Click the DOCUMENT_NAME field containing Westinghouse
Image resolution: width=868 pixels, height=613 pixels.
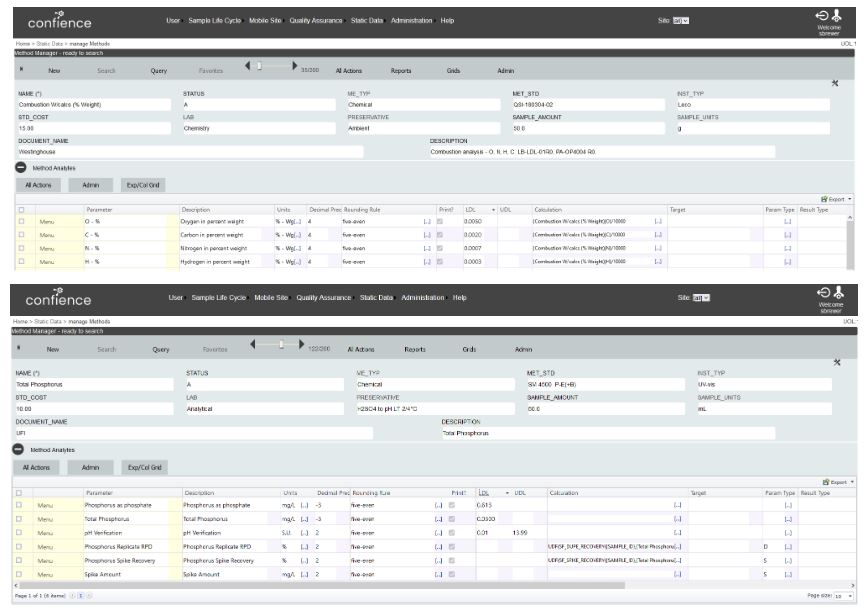coord(190,152)
